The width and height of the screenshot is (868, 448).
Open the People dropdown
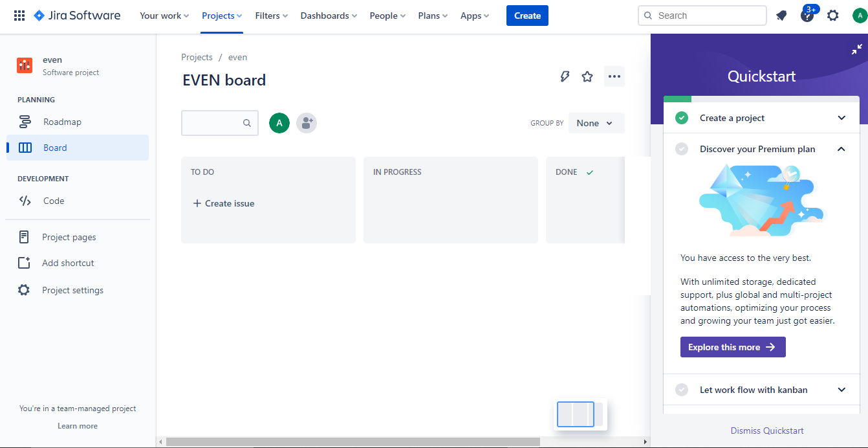pos(387,16)
